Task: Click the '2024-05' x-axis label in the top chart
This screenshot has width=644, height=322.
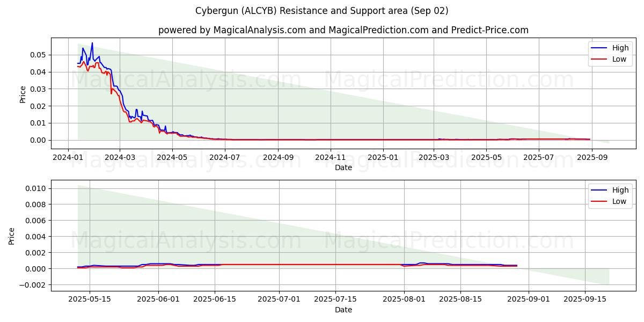Action: 172,157
